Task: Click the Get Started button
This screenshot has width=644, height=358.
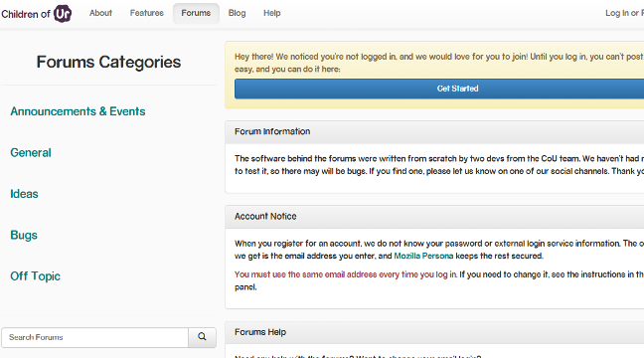Action: click(439, 89)
